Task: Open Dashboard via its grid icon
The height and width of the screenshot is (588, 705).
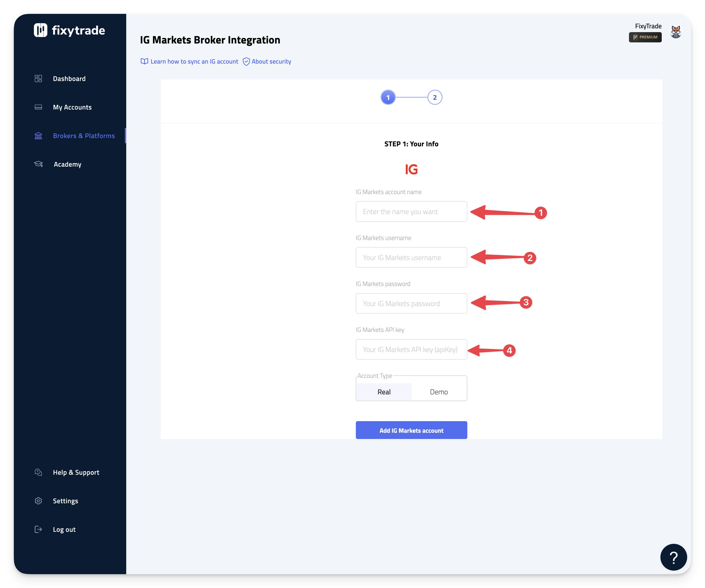Action: pyautogui.click(x=38, y=79)
